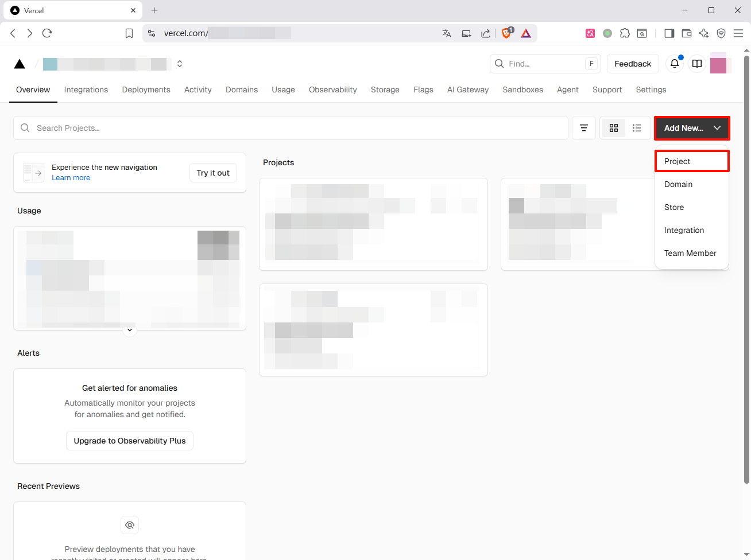Switch to list view
This screenshot has height=560, width=751.
[637, 128]
